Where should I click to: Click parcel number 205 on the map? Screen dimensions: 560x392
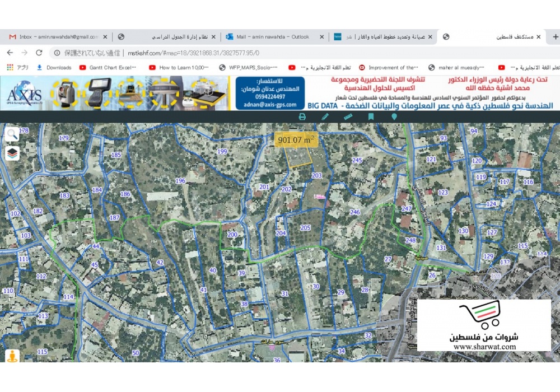(x=305, y=228)
